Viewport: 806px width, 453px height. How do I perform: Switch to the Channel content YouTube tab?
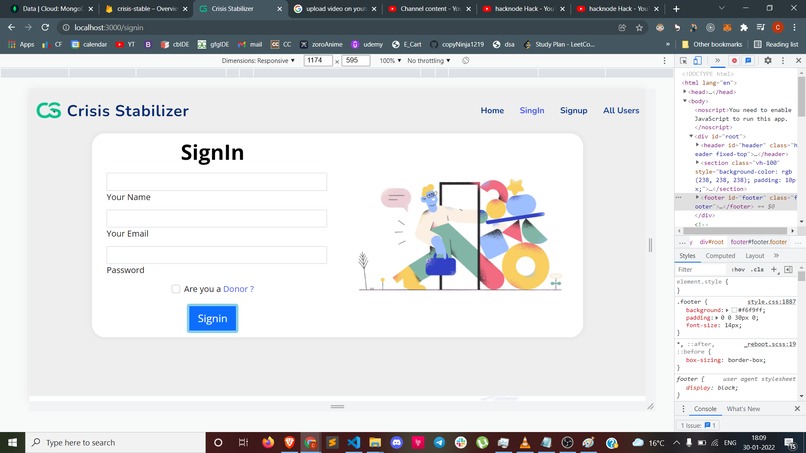[x=429, y=9]
